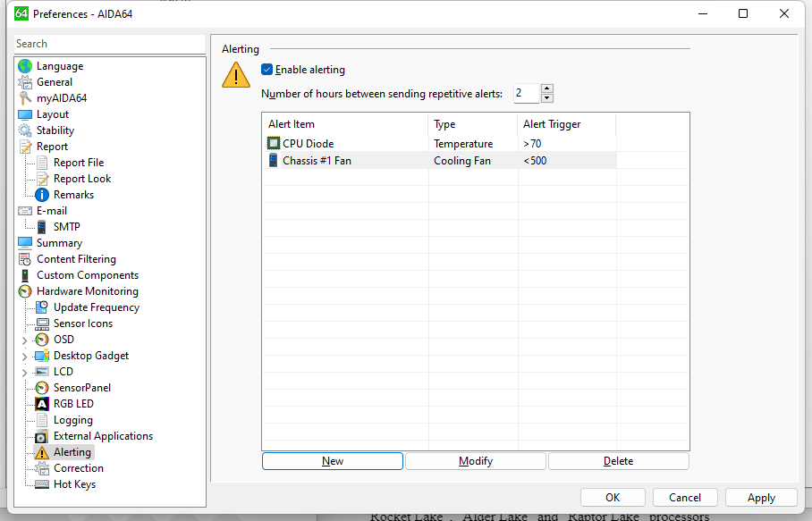The width and height of the screenshot is (812, 521).
Task: Expand the LCD tree node
Action: pos(24,372)
